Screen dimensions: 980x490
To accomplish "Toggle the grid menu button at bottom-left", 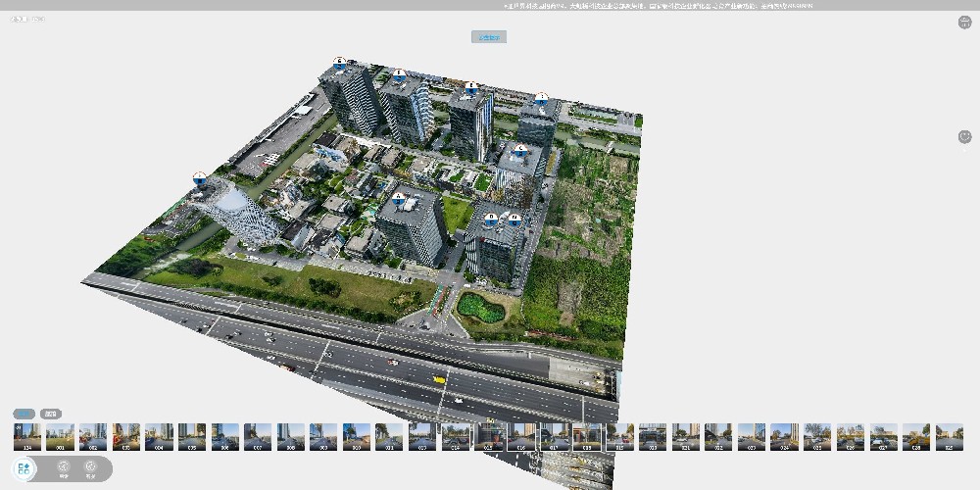I will 24,468.
